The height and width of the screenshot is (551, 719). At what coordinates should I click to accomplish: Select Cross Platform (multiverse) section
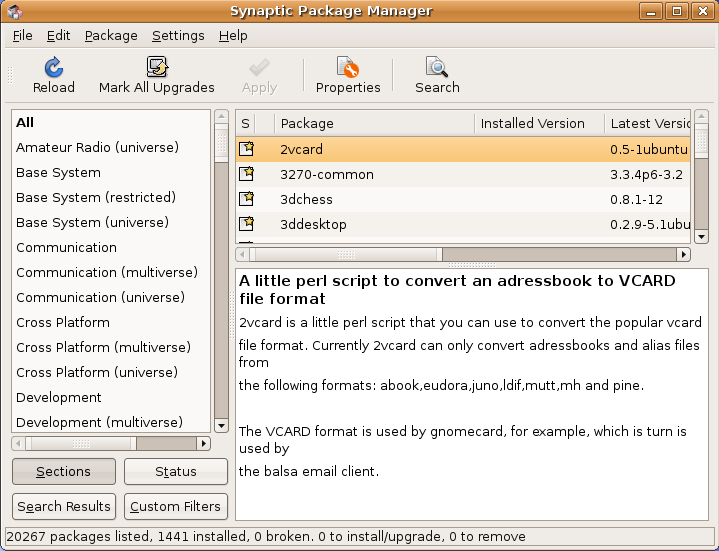pos(111,347)
